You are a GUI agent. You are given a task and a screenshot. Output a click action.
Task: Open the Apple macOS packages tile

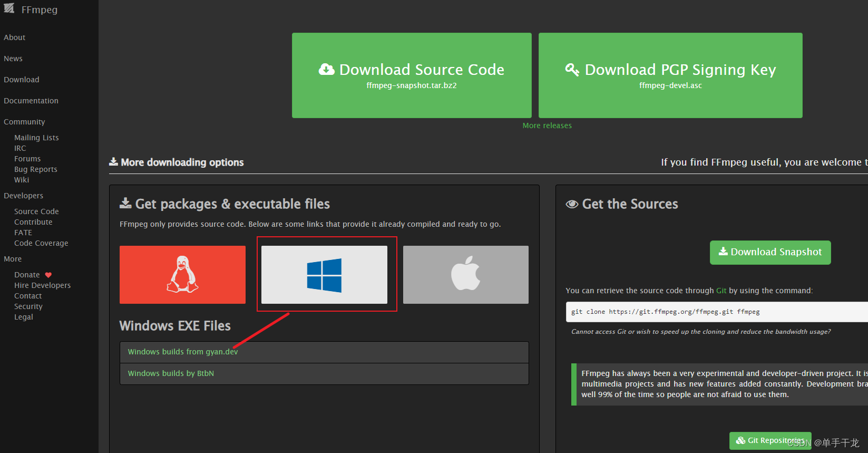(466, 274)
